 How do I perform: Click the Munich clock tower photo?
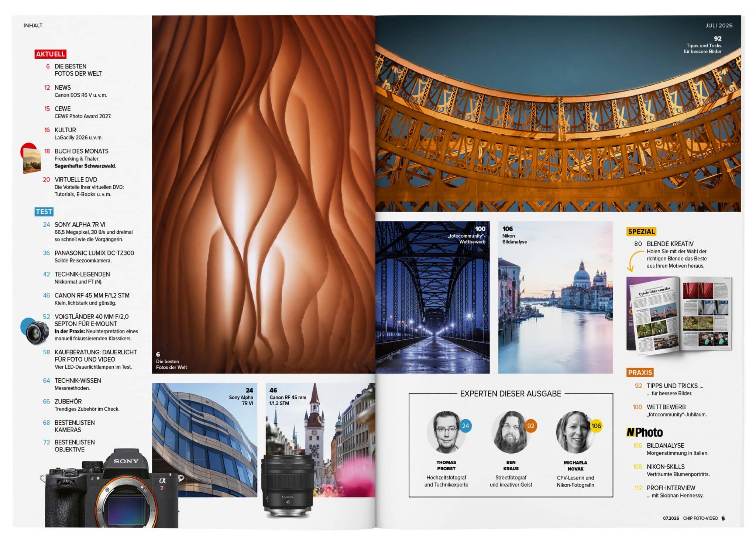[320, 440]
